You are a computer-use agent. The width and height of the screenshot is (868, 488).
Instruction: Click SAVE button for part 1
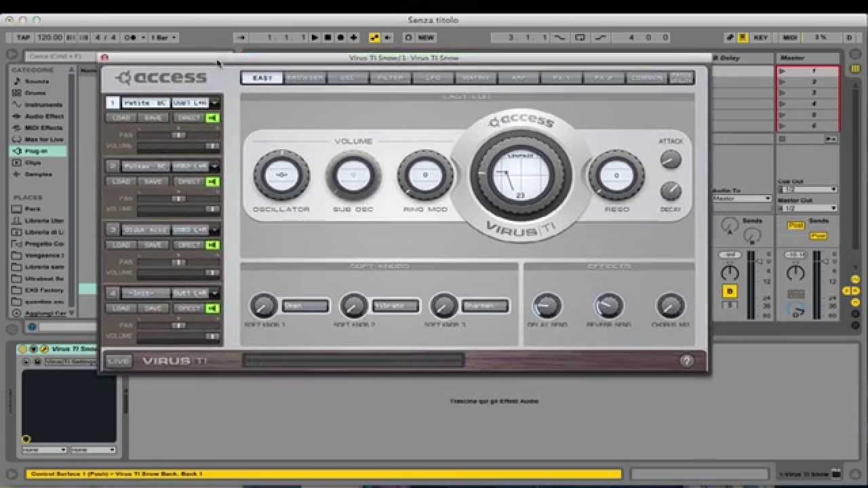coord(153,118)
